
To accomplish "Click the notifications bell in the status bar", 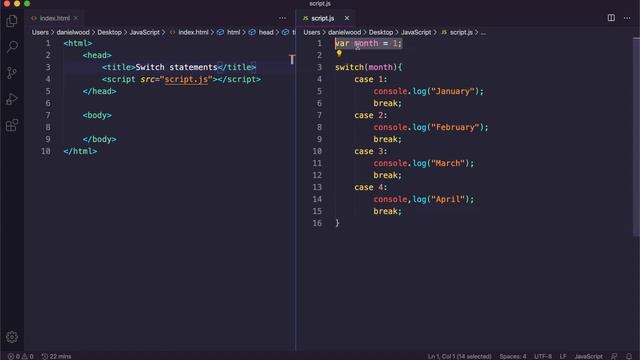I will pos(629,356).
